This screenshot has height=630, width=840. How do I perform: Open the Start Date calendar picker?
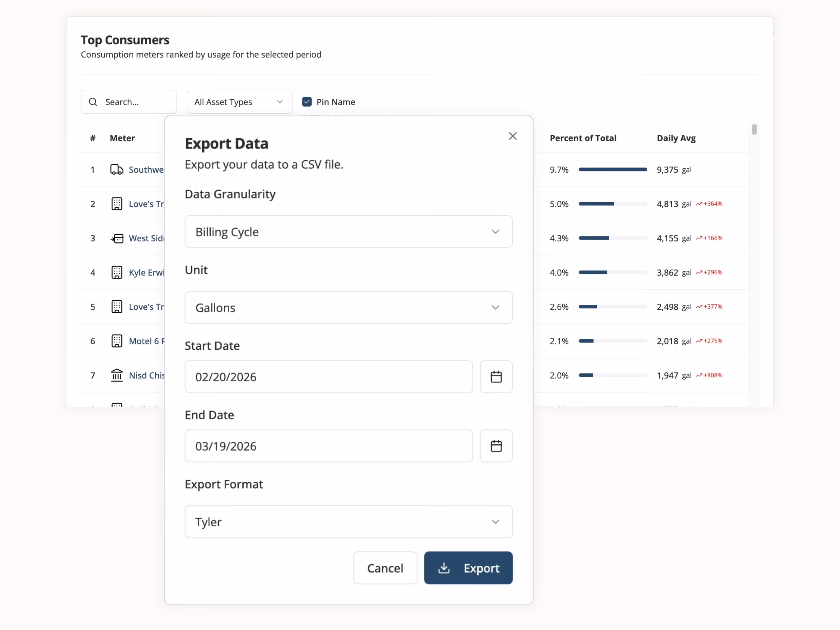coord(496,377)
